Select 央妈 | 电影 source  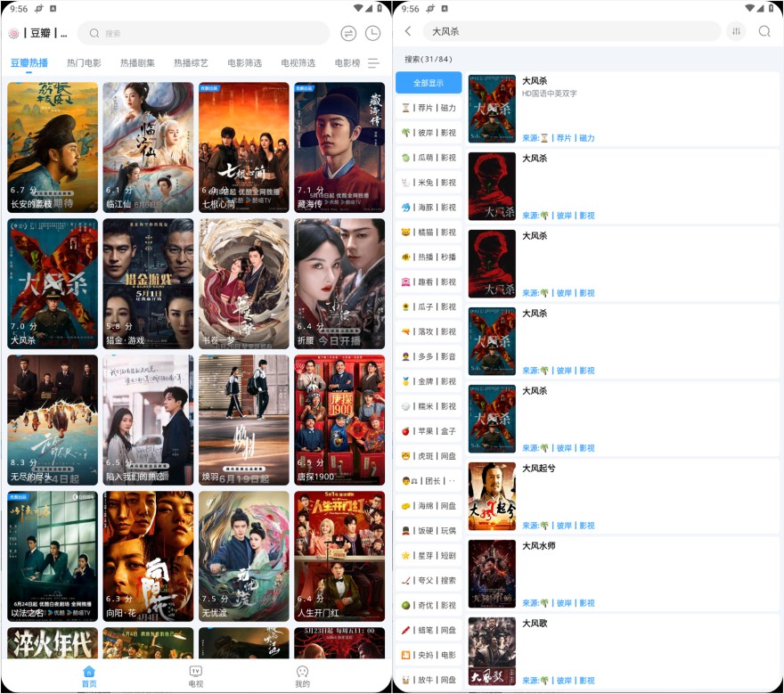429,655
